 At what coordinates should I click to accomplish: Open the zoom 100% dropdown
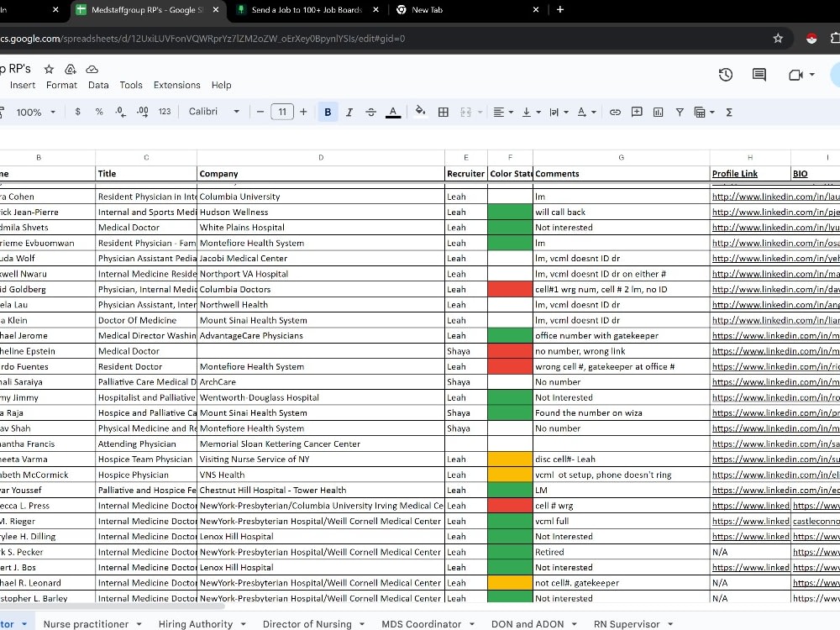(35, 112)
